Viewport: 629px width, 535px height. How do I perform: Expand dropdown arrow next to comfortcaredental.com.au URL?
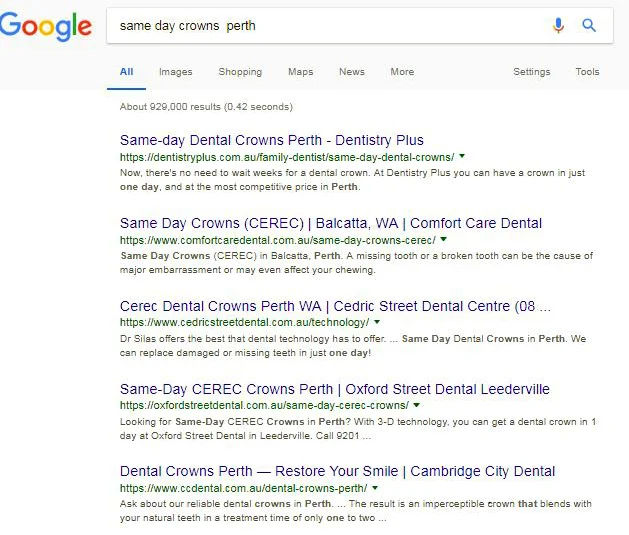click(x=443, y=239)
